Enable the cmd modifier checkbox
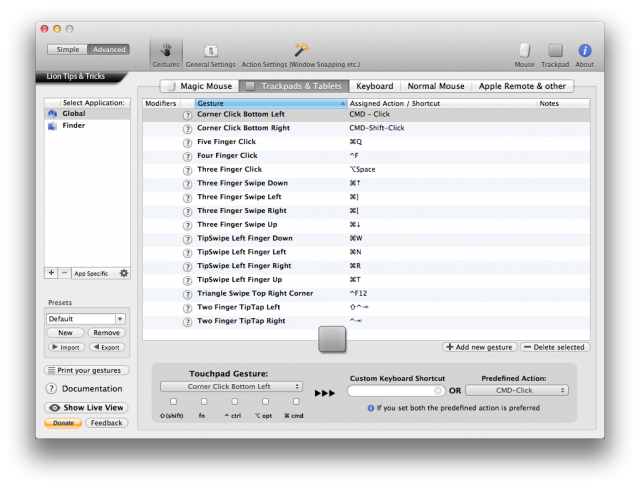This screenshot has width=640, height=488. [296, 401]
